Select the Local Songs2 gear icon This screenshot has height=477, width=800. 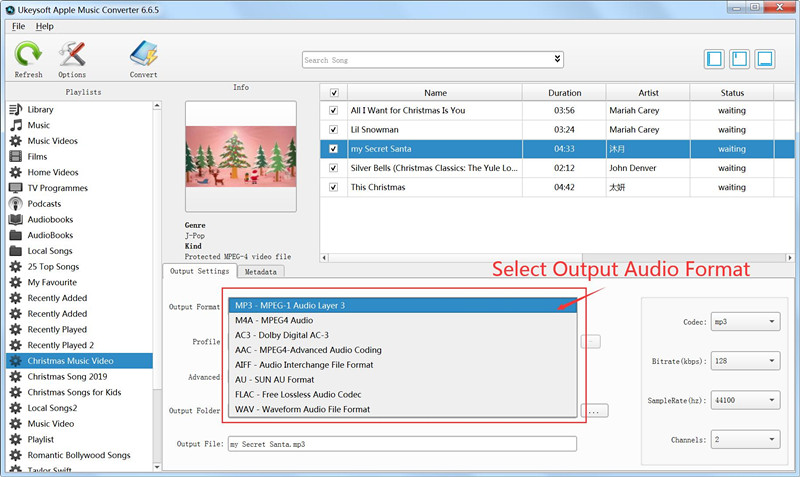click(x=16, y=408)
